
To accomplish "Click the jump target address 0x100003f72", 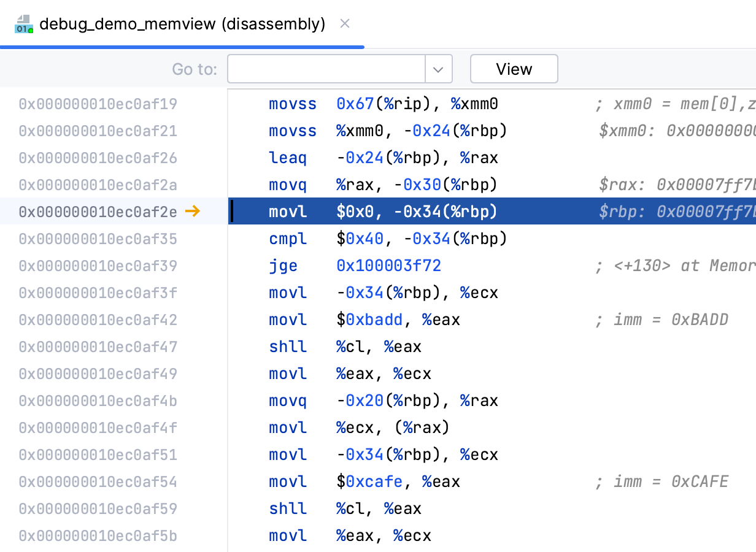I will 388,266.
